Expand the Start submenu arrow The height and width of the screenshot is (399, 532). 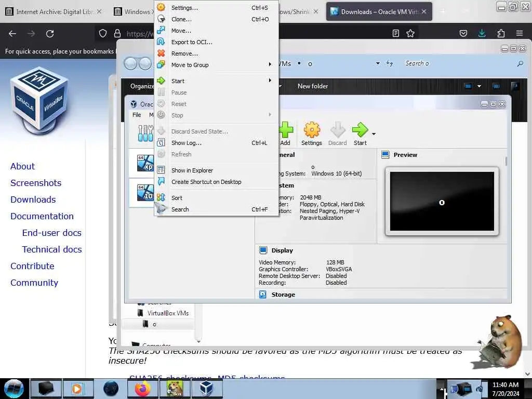click(x=270, y=81)
